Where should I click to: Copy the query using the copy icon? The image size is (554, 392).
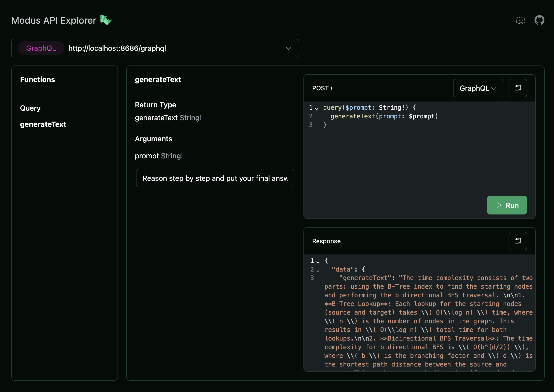tap(517, 88)
